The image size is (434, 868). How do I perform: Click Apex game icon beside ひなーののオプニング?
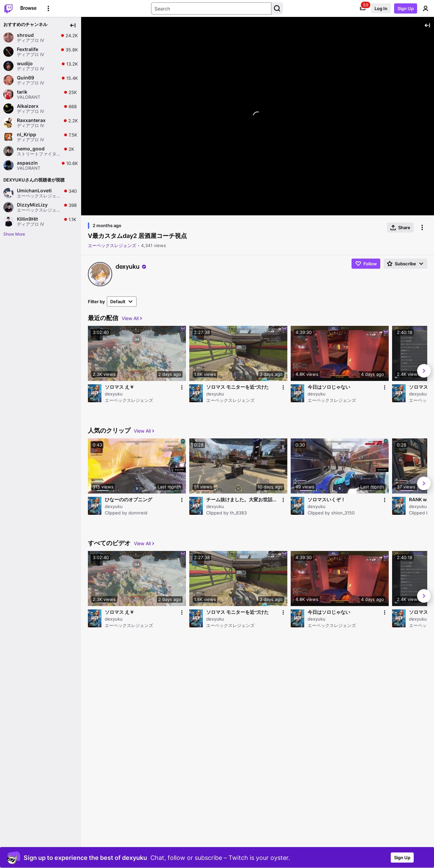(x=95, y=506)
